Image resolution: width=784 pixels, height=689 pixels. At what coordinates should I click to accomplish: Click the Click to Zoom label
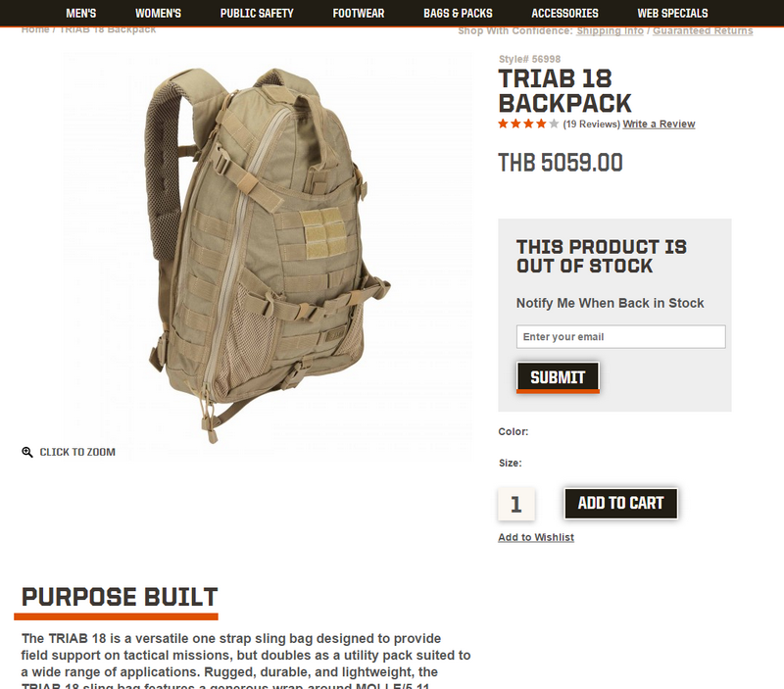coord(77,453)
